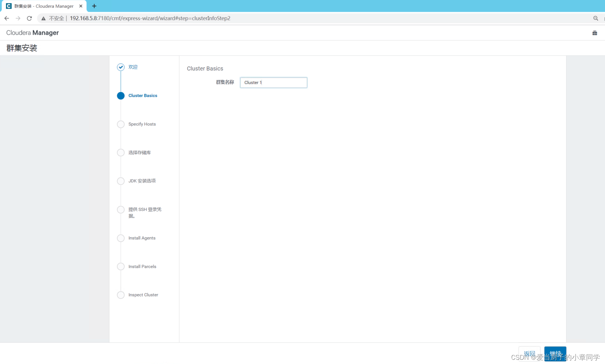Click the Install Parcels step circle

click(x=121, y=267)
